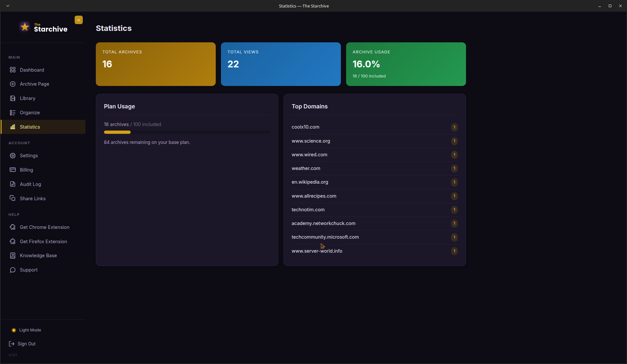Click the '84 archives remaining' message
Screen dimensions: 627x364
147,142
